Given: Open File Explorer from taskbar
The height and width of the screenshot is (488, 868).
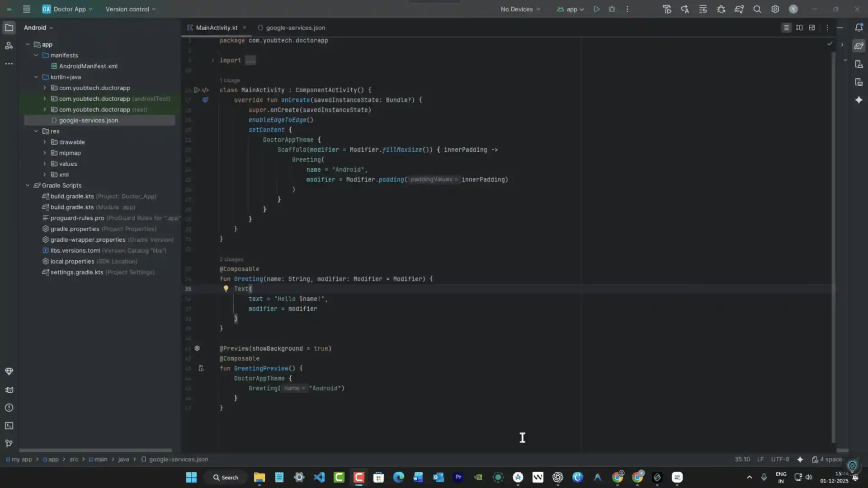Looking at the screenshot, I should pos(259,477).
